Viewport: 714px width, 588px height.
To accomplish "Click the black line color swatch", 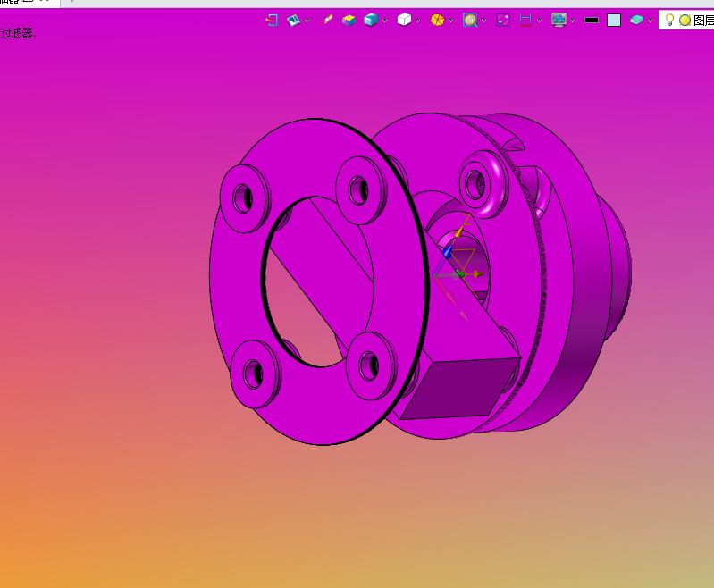I will 592,20.
